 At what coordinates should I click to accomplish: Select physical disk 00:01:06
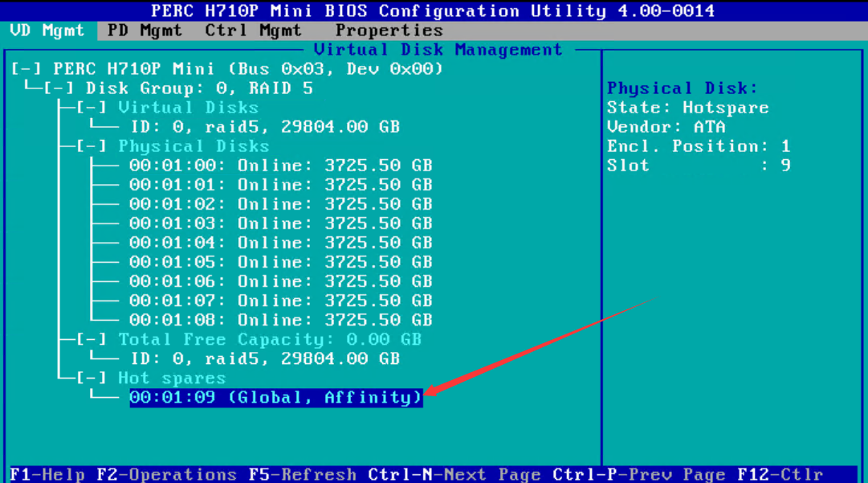pyautogui.click(x=281, y=281)
